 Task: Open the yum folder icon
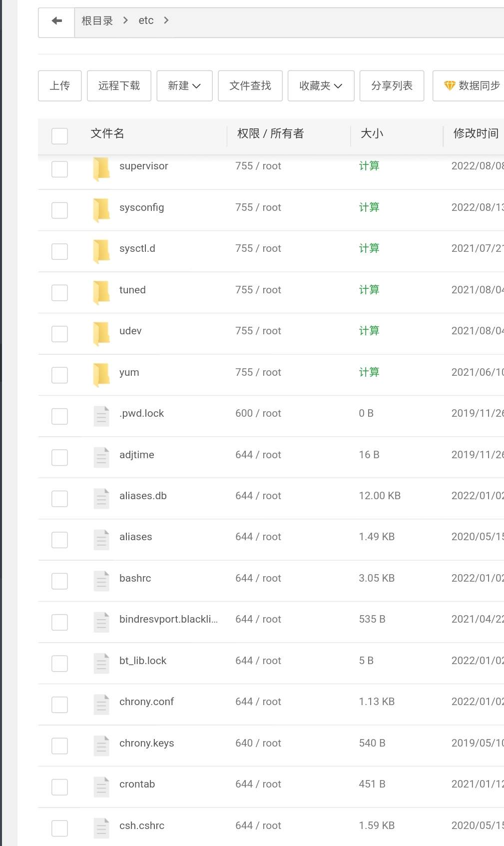[x=101, y=375]
